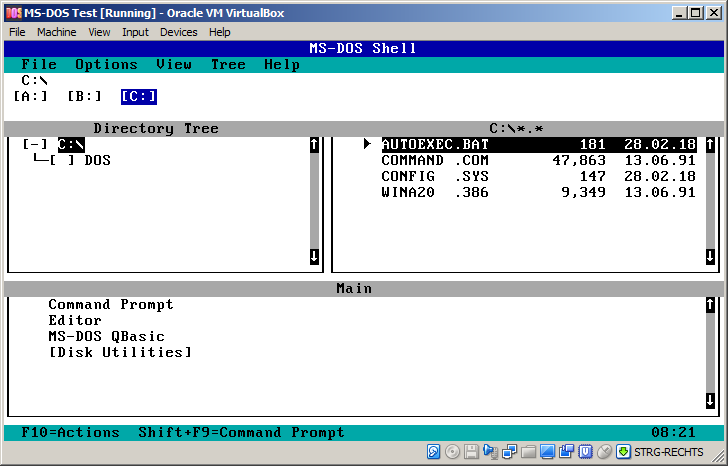The width and height of the screenshot is (728, 466).
Task: Click the hard disk activity status icon
Action: click(433, 451)
